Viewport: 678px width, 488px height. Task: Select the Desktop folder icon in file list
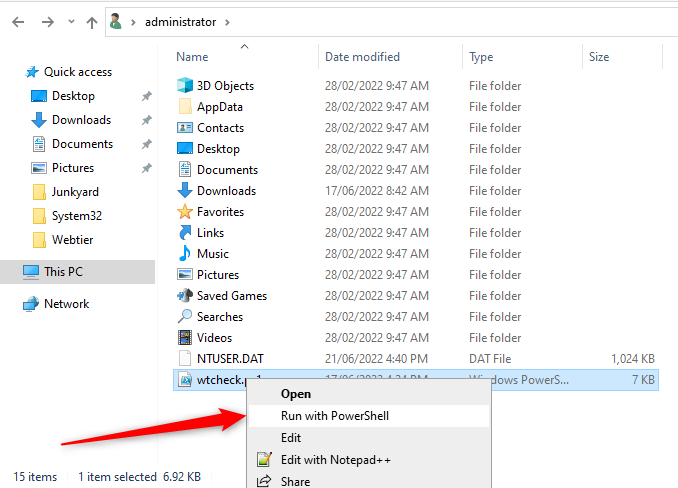pos(185,148)
